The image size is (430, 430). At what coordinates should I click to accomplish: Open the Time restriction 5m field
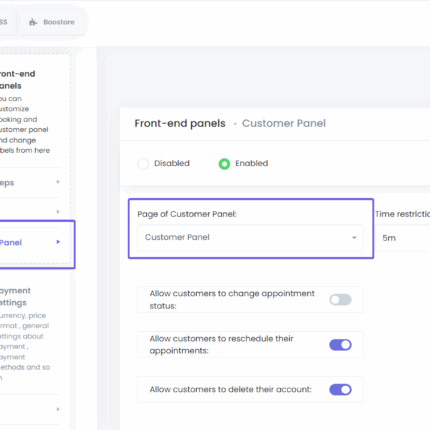point(403,238)
